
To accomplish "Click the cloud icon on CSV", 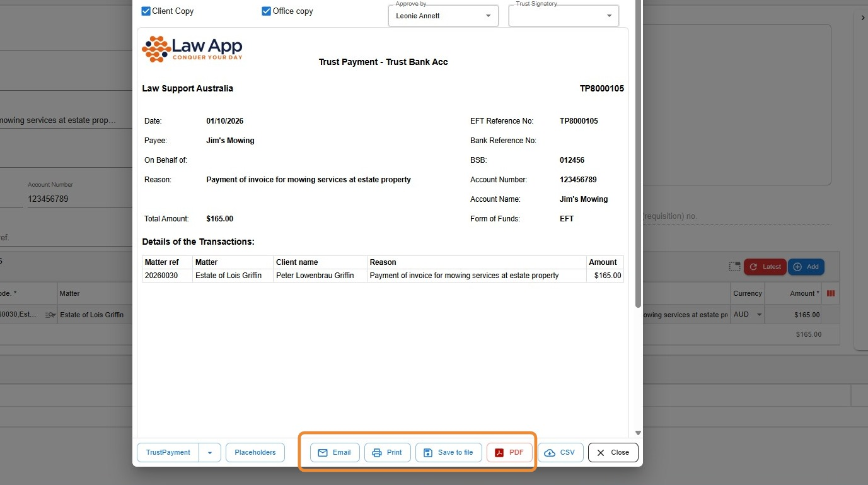I will point(550,453).
